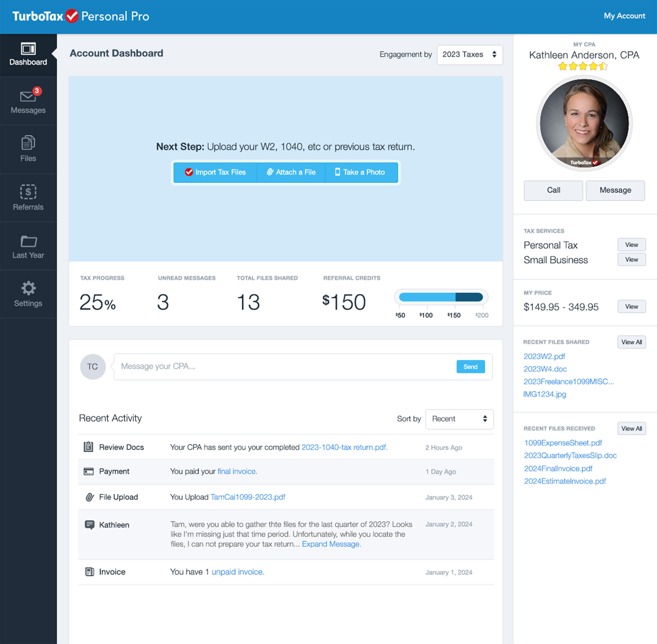Click the Message your CPA input field
657x644 pixels.
point(303,367)
